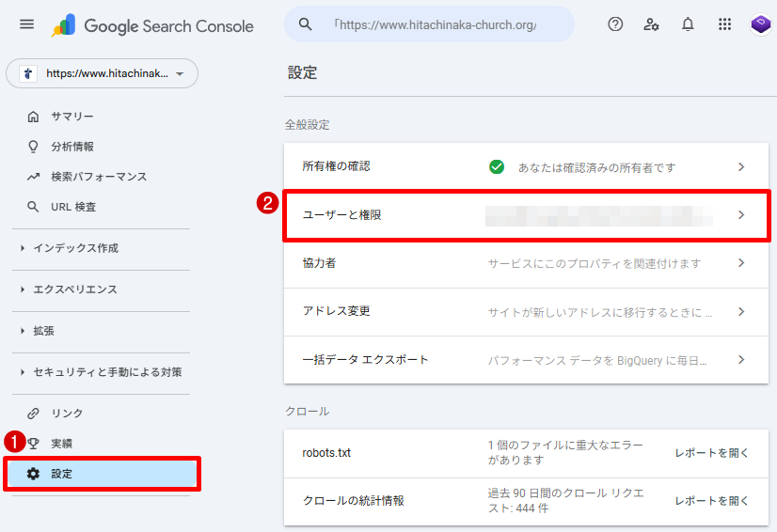Go to サマリー in sidebar
The height and width of the screenshot is (532, 777).
[x=71, y=117]
